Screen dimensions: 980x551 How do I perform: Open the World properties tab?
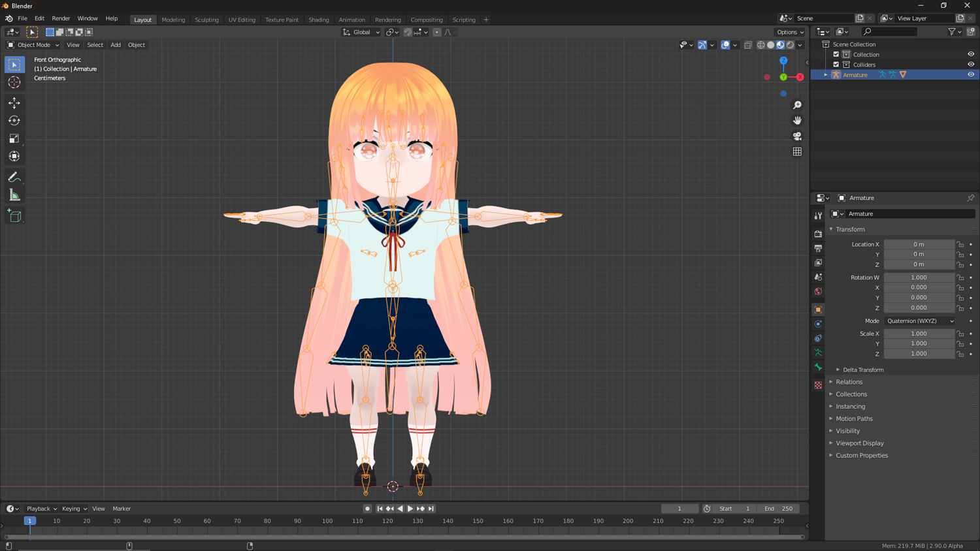point(818,291)
